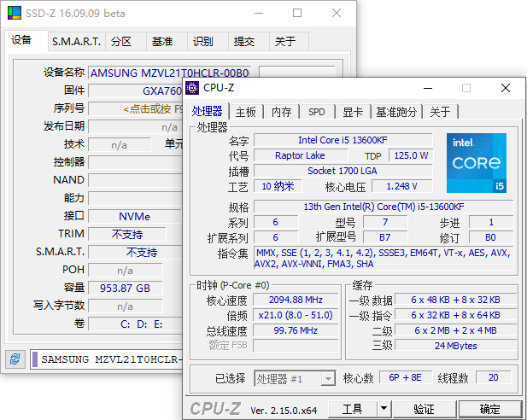Image resolution: width=527 pixels, height=420 pixels.
Task: Switch to the S.M.A.R.T. tab in SSD-Z
Action: (x=76, y=41)
